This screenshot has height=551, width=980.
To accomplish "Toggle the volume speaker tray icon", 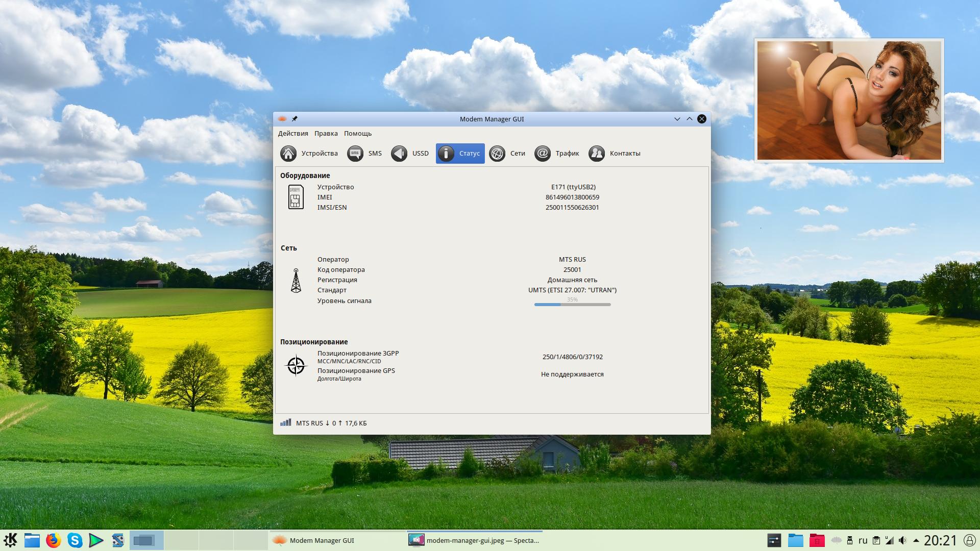I will [902, 540].
